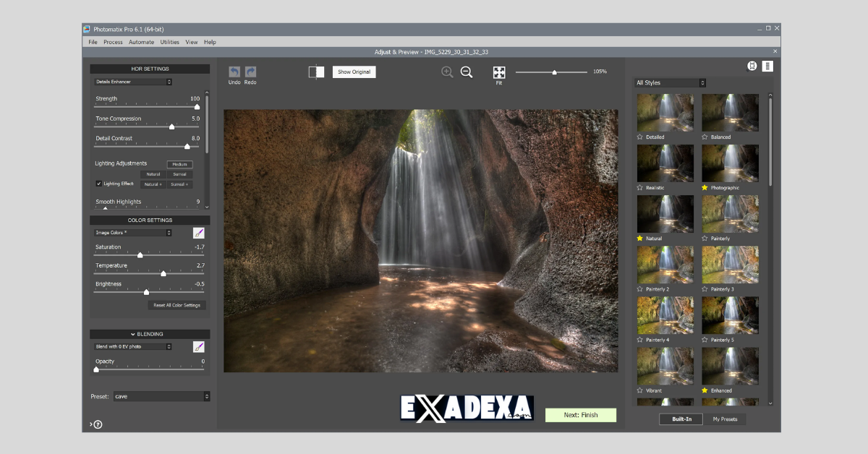
Task: Click the Fit view icon
Action: [498, 72]
